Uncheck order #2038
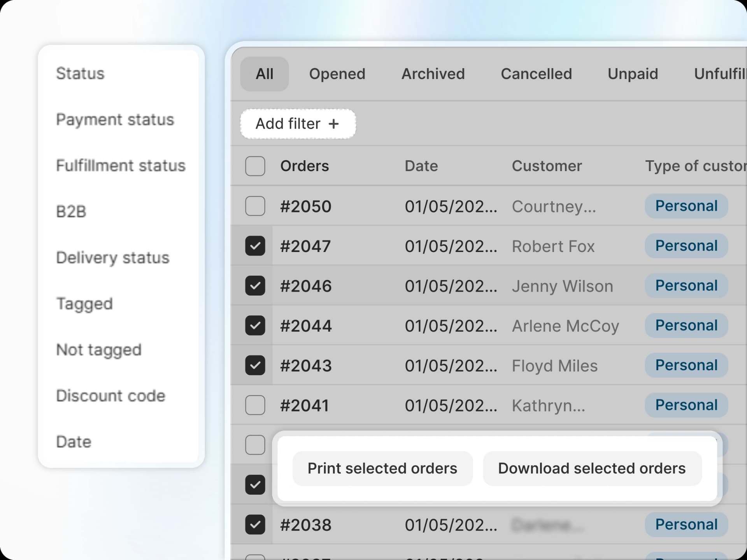Screen dimensions: 747x560 click(x=255, y=524)
